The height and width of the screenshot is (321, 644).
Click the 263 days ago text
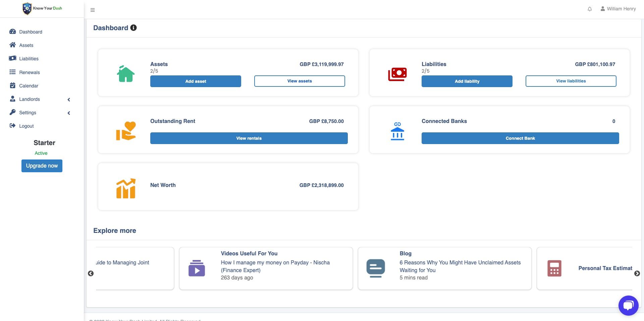pos(237,278)
